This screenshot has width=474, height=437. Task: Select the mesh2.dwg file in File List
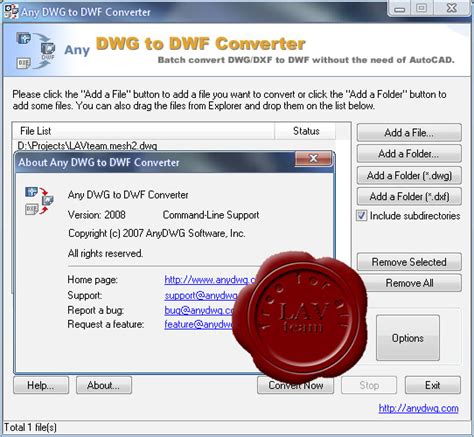coord(87,146)
